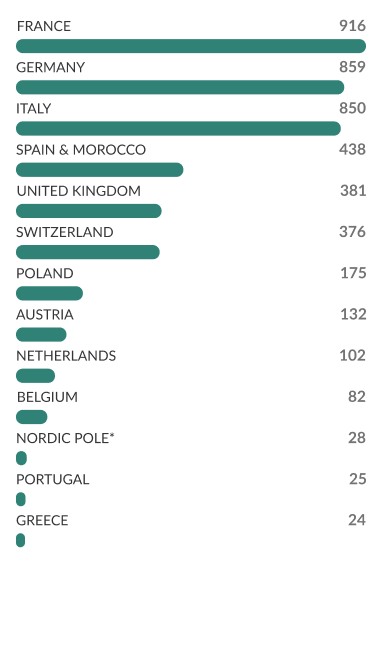Click the SWITZERLAND label
The width and height of the screenshot is (380, 670).
[65, 232]
